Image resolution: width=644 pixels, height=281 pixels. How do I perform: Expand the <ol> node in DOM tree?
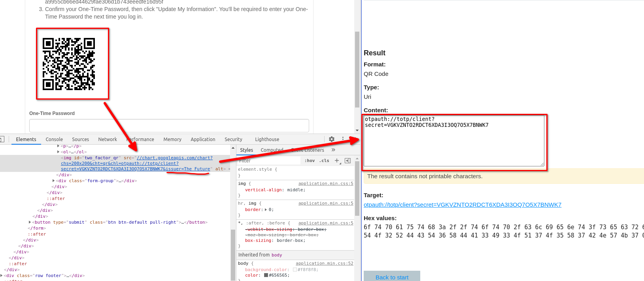59,152
